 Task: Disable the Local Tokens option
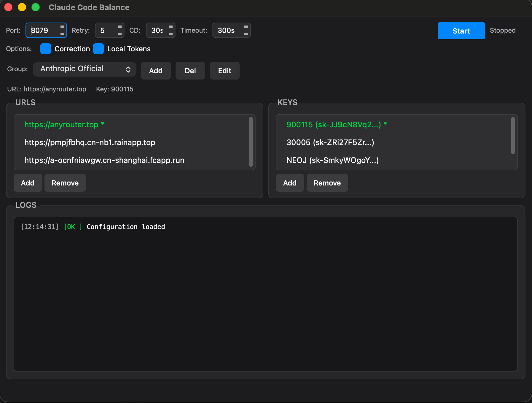(98, 49)
